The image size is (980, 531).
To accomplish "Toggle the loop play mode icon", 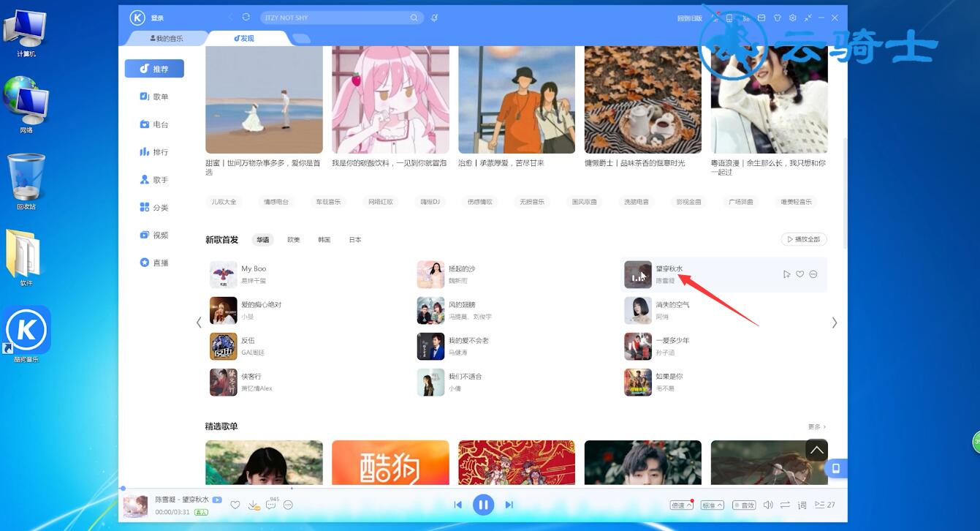I will (x=785, y=505).
